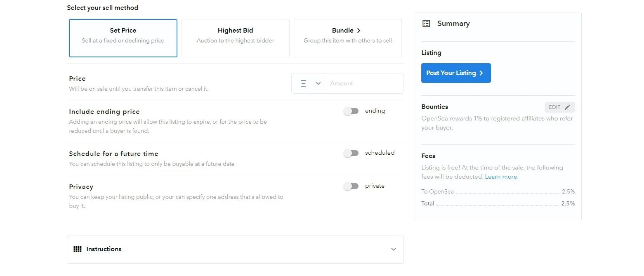Enable the ending price toggle
Viewport: 644px width, 276px height.
[351, 111]
